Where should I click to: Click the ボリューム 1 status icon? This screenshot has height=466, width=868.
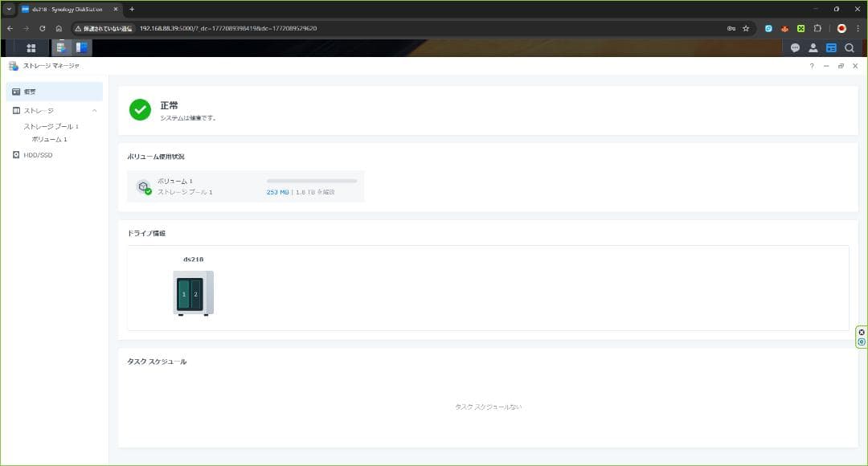coord(144,187)
